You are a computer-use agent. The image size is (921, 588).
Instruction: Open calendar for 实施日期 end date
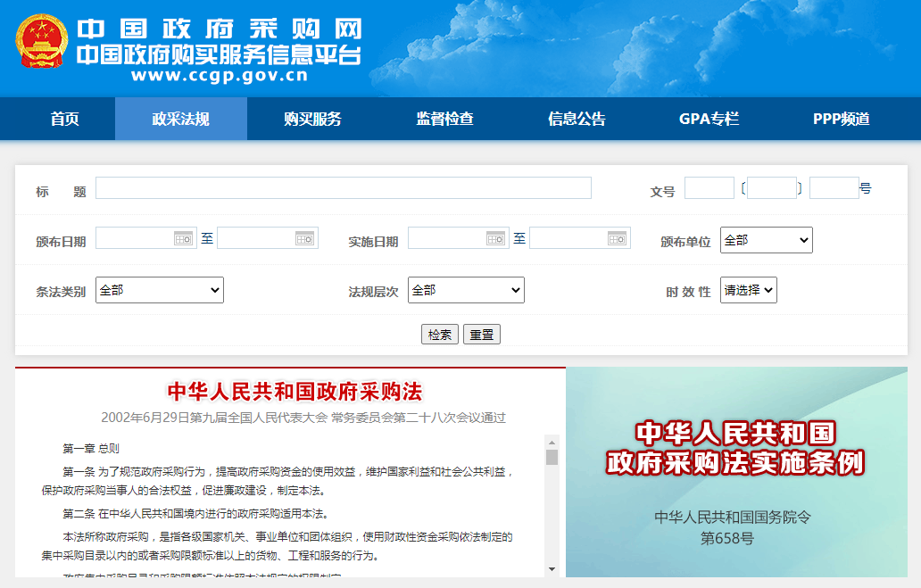coord(618,238)
